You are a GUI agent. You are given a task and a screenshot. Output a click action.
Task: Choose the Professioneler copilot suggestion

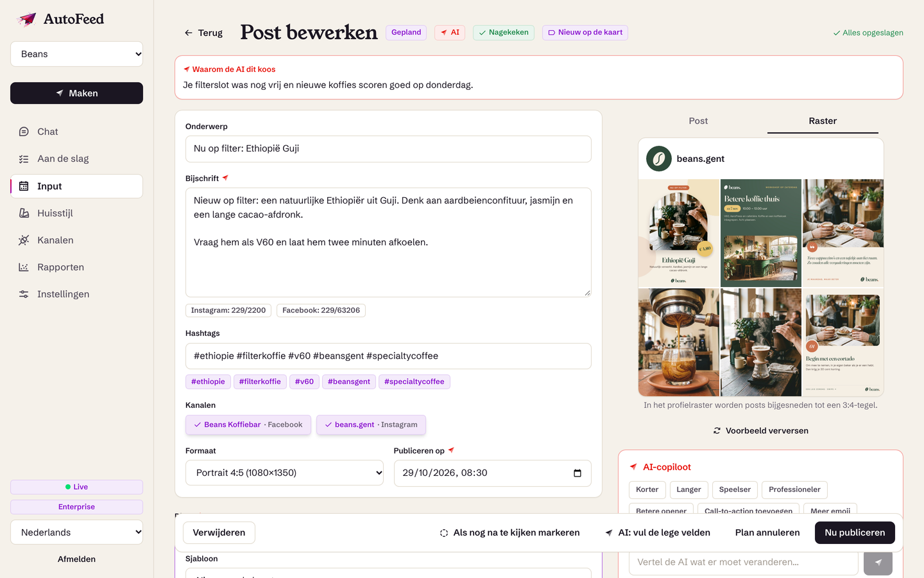click(794, 490)
